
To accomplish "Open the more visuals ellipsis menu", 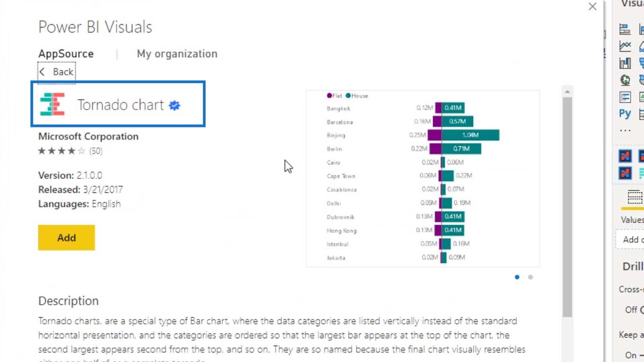I will (x=625, y=130).
